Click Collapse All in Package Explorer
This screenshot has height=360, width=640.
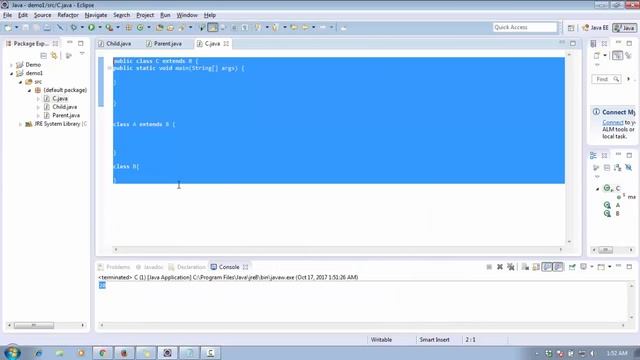(43, 56)
